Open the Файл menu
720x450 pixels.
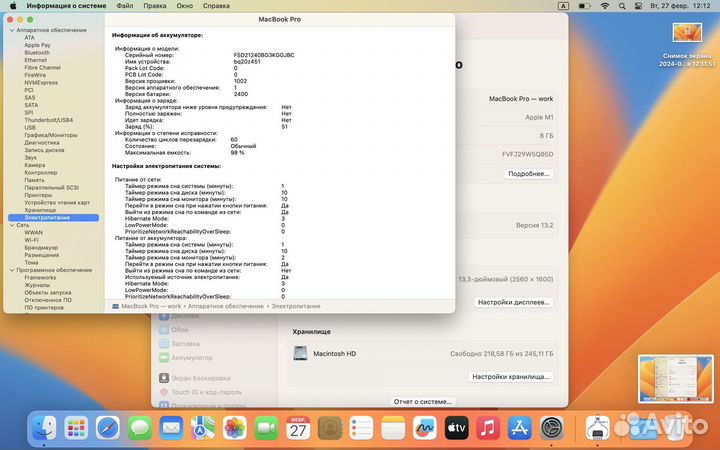click(x=125, y=6)
